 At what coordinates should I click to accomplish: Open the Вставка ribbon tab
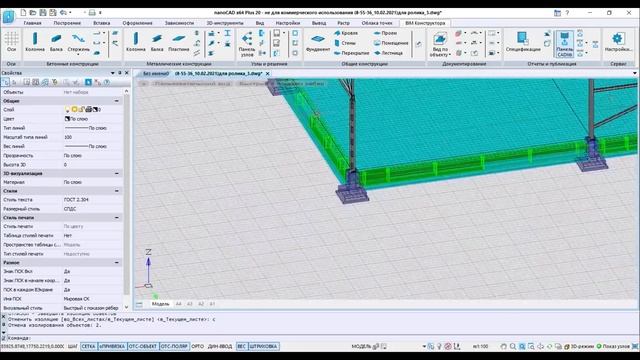(101, 23)
